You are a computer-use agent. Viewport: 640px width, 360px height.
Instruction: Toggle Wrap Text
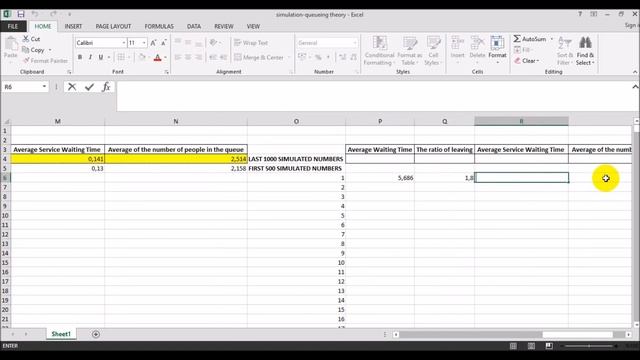[x=251, y=43]
